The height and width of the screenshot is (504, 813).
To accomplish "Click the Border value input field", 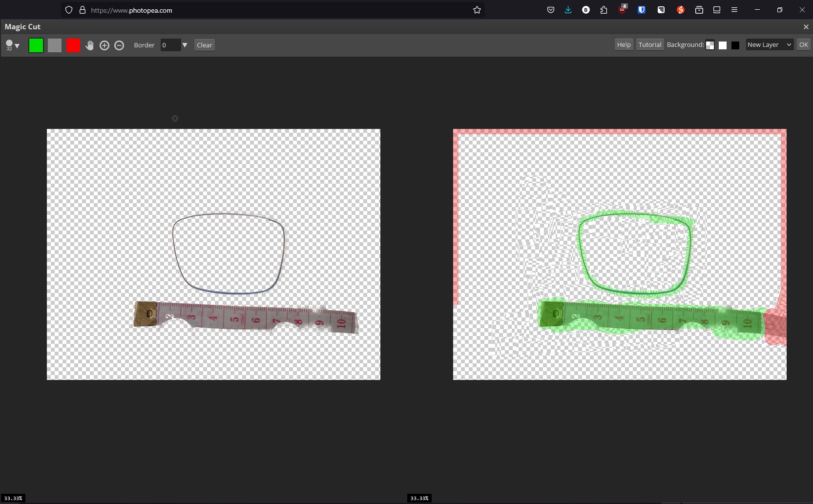I will click(170, 45).
